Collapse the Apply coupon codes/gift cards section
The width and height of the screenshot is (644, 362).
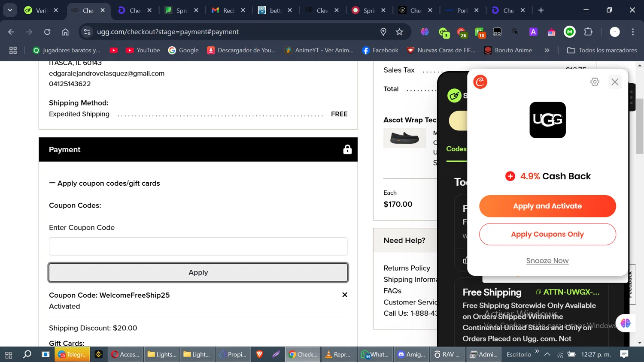click(104, 183)
